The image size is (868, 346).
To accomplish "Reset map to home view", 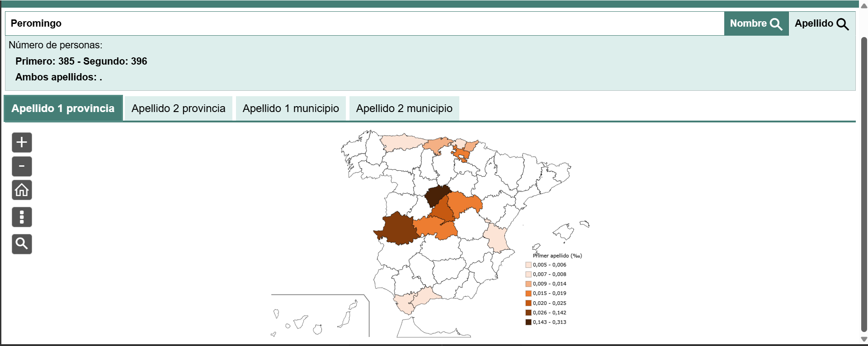I will coord(22,190).
